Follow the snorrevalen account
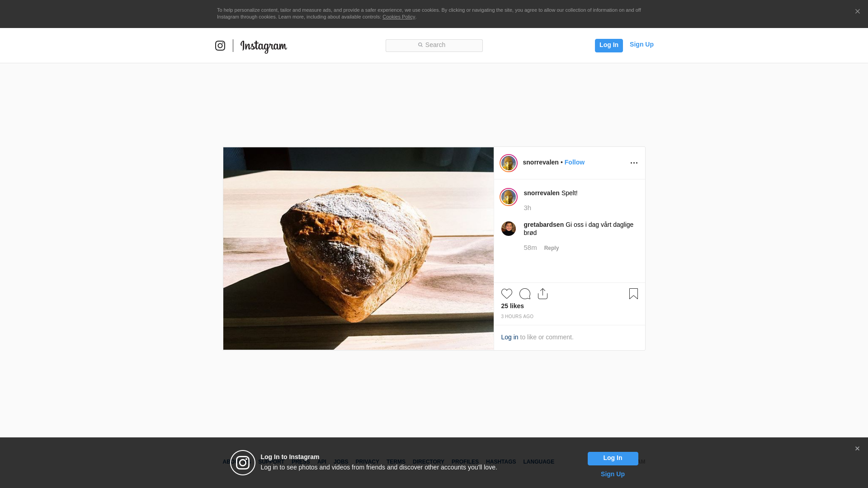The height and width of the screenshot is (488, 868). [575, 162]
